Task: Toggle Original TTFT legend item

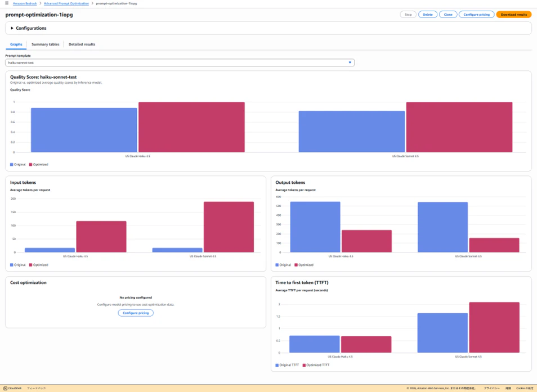Action: [287, 365]
